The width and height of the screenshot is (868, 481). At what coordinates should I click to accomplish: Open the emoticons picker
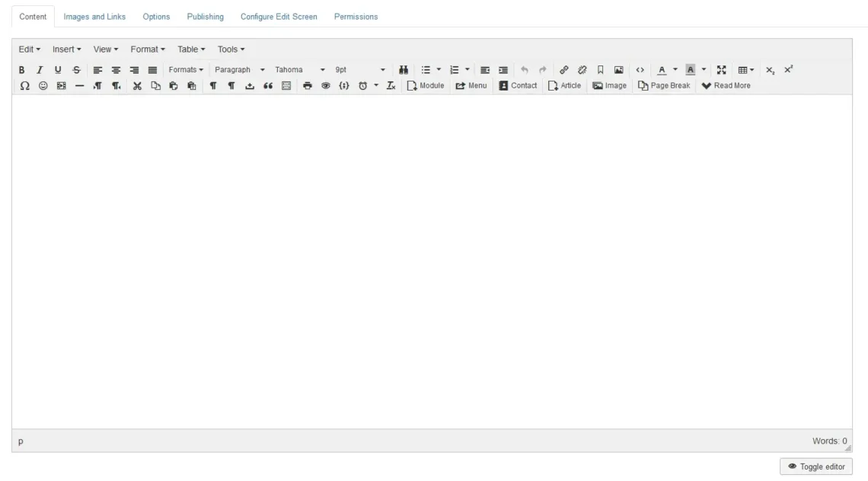[43, 85]
